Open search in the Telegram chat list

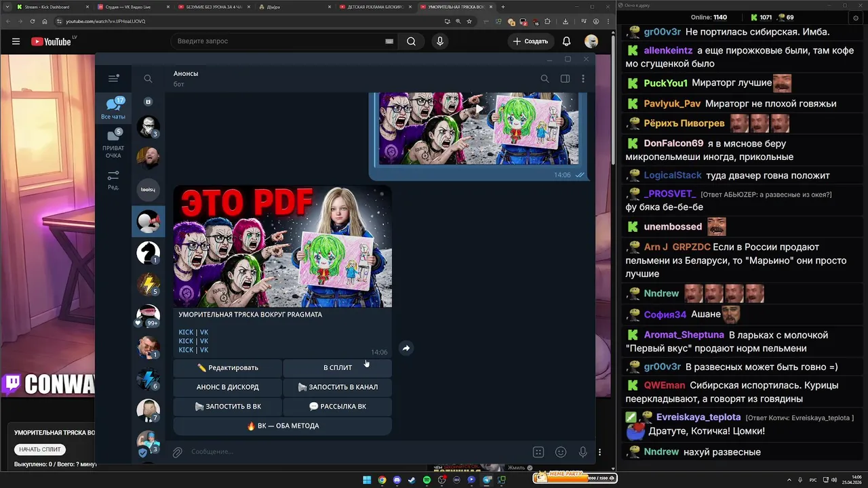coord(148,79)
